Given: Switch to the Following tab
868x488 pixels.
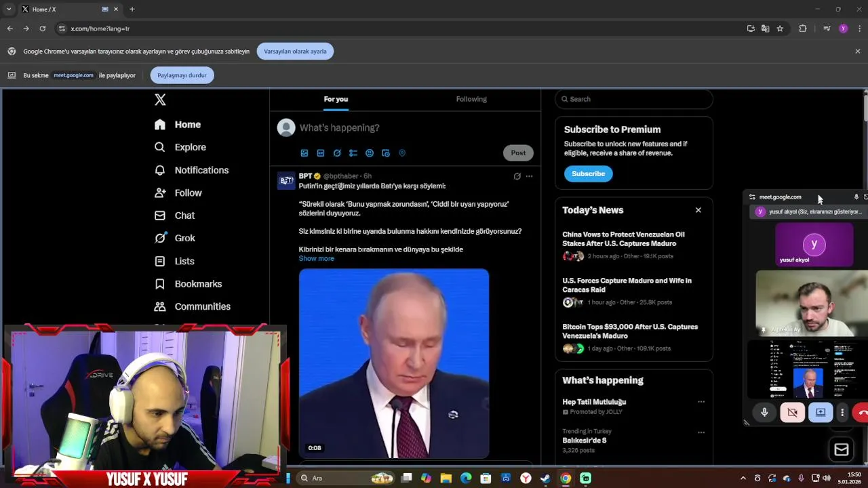Looking at the screenshot, I should (471, 99).
